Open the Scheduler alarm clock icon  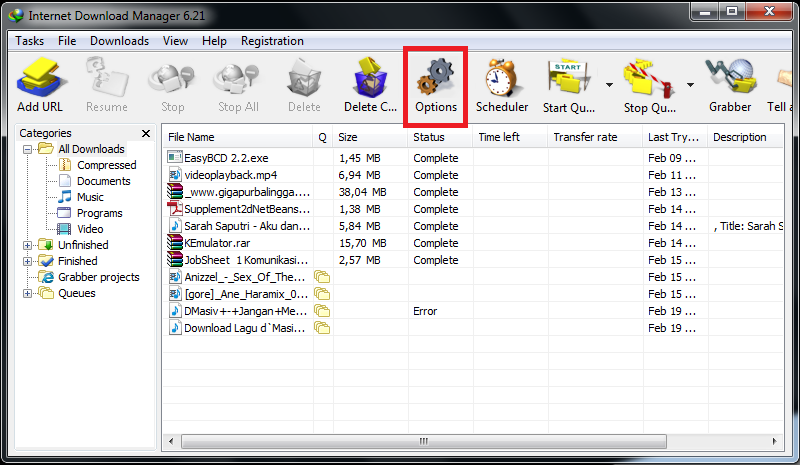[x=502, y=78]
